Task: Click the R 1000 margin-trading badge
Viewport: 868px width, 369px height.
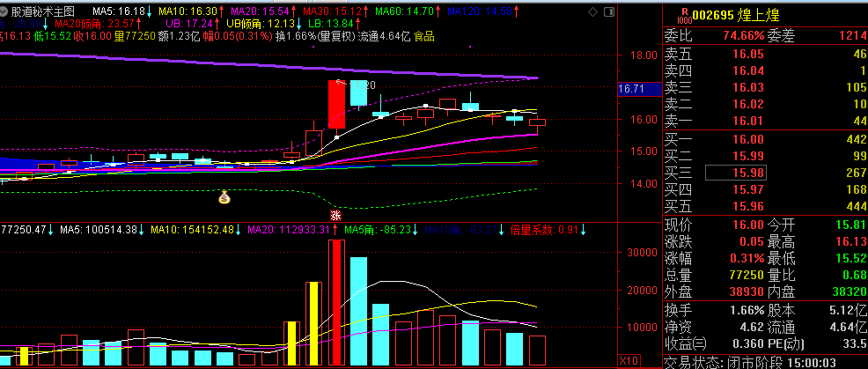Action: tap(685, 14)
